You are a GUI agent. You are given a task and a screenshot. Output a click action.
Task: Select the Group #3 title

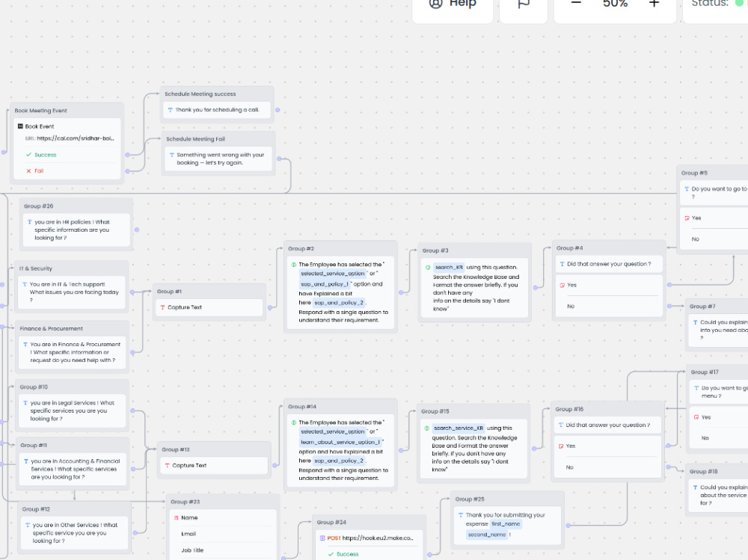435,250
